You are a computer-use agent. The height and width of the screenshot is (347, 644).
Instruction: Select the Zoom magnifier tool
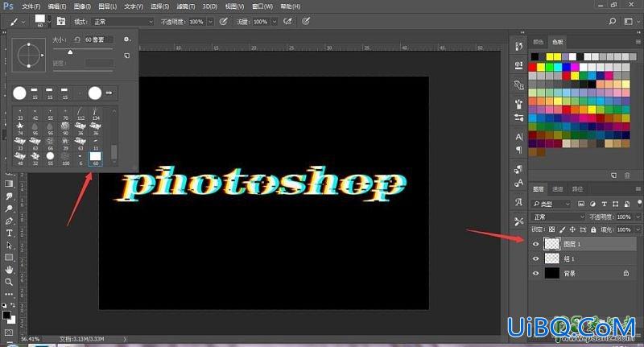tap(9, 282)
